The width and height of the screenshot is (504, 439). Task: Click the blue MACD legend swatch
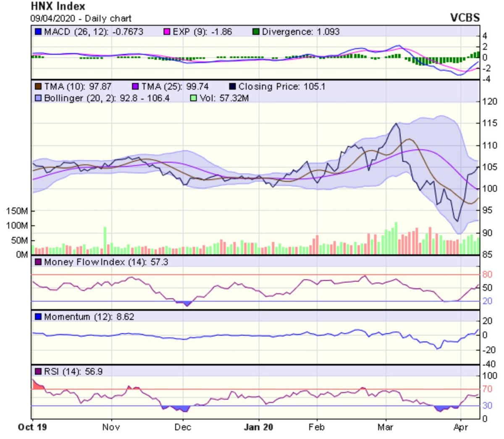(38, 32)
